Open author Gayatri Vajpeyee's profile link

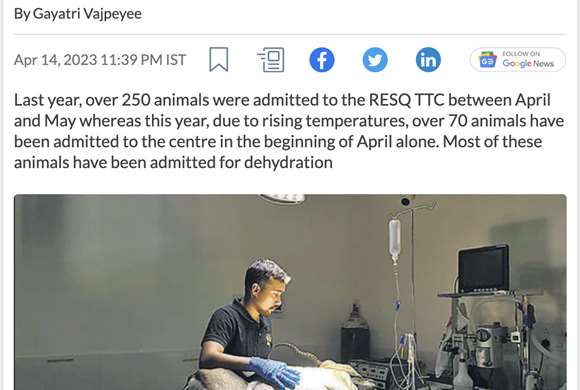(x=87, y=14)
